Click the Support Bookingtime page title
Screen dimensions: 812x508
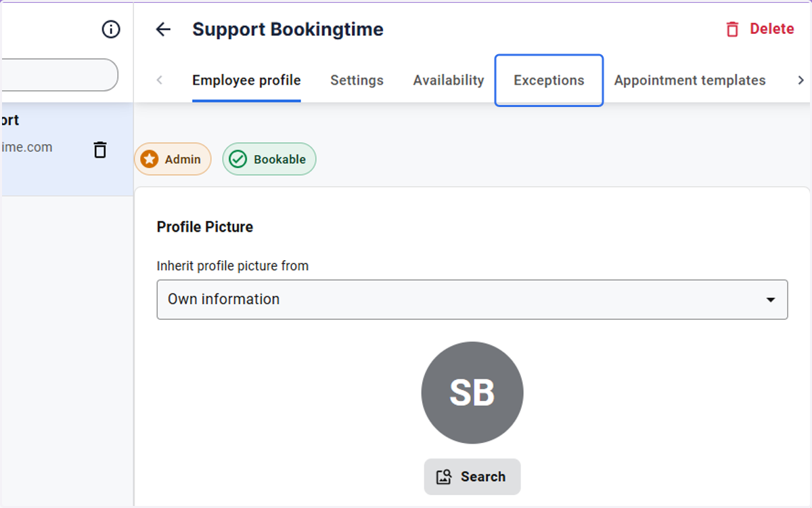point(288,29)
